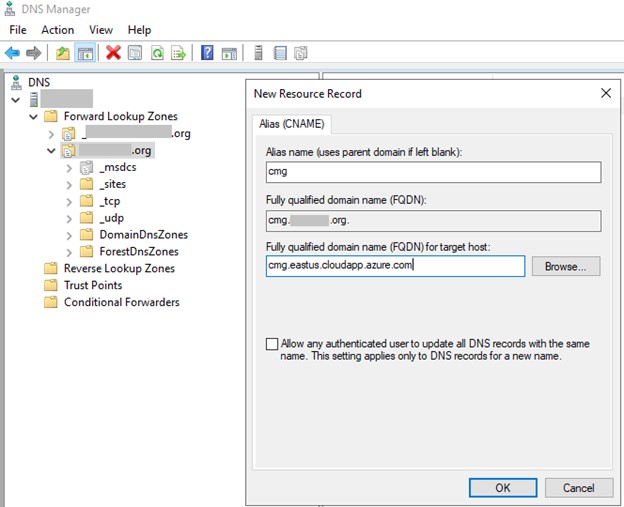This screenshot has height=507, width=624.
Task: Expand the ForestDnsZones node
Action: coord(69,252)
